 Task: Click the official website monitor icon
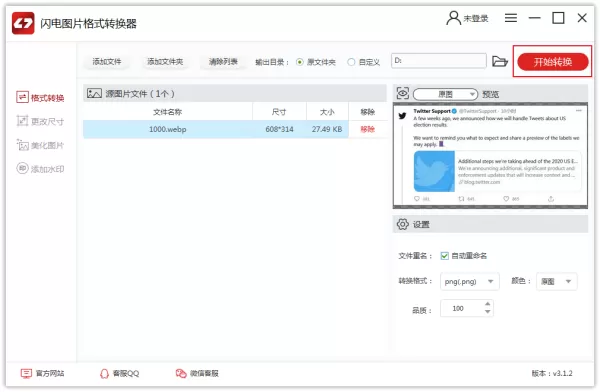click(26, 373)
